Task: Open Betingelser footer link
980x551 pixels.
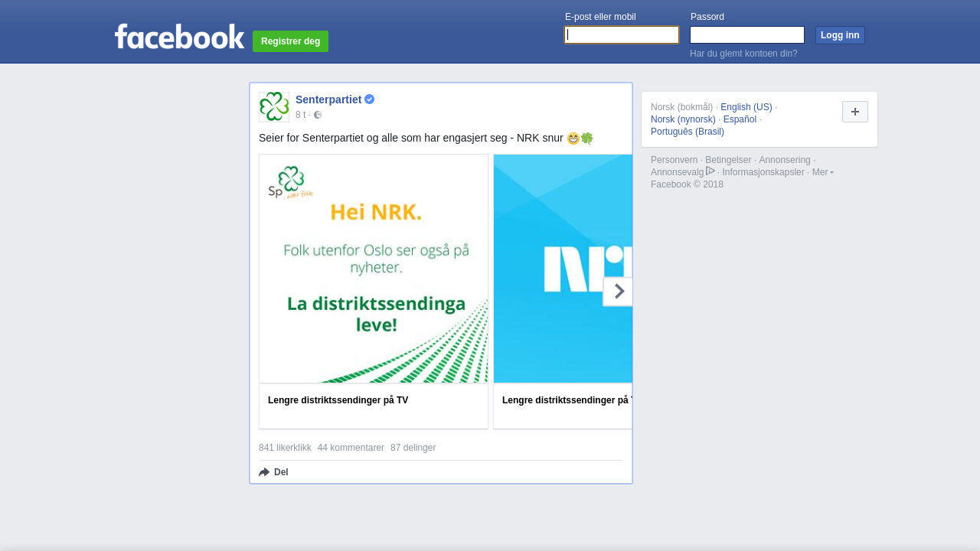Action: tap(728, 160)
